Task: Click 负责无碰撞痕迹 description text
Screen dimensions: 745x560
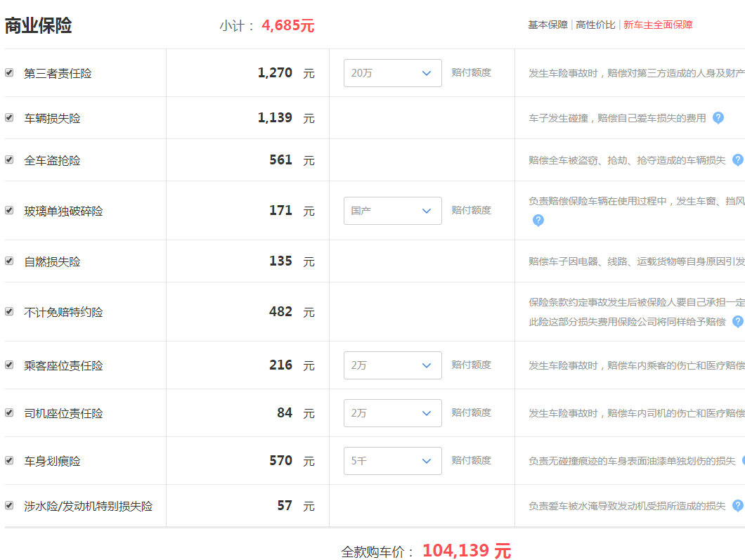Action: pos(632,461)
